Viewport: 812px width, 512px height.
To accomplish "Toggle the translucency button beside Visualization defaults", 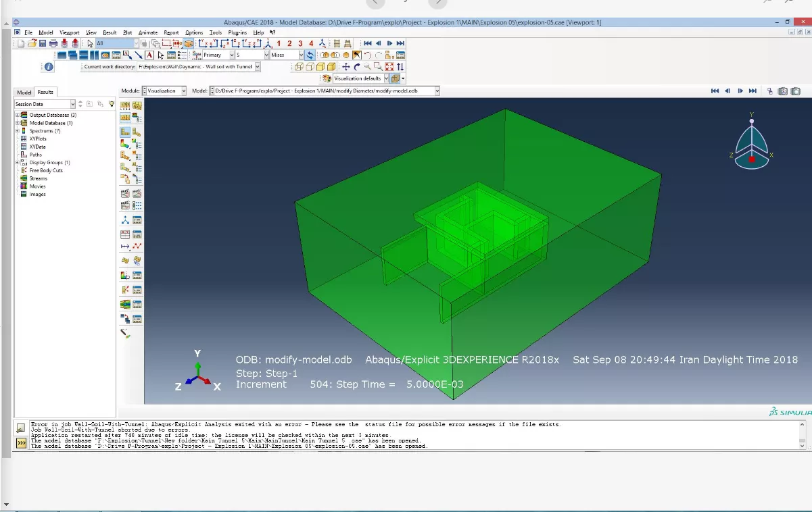I will tap(395, 78).
